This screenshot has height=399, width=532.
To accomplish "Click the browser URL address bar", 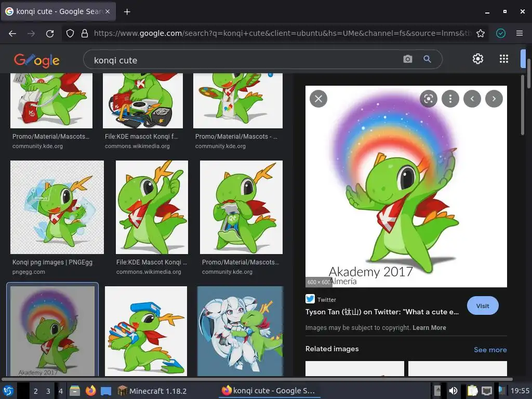I will [282, 33].
